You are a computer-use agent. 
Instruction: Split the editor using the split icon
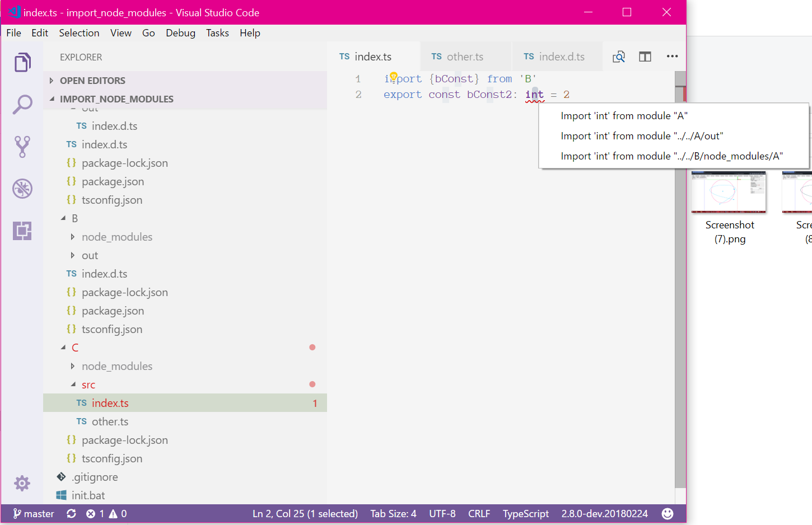(645, 56)
